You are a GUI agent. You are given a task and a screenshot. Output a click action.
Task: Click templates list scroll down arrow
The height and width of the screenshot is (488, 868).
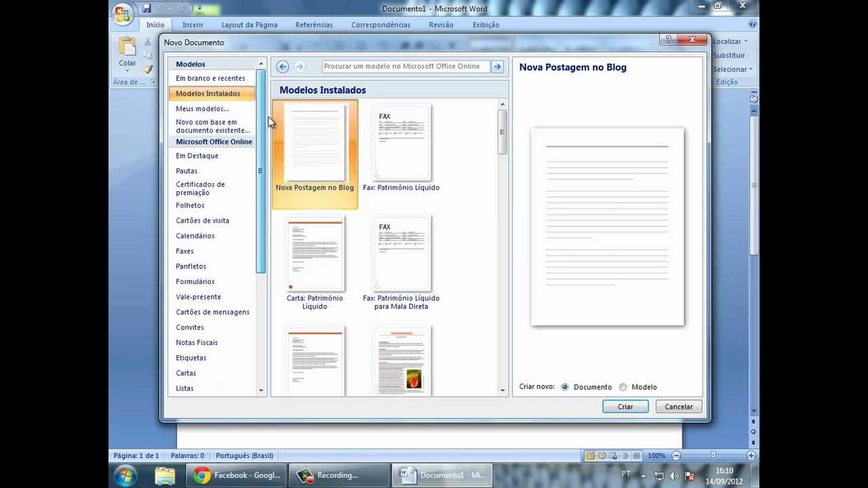point(502,390)
